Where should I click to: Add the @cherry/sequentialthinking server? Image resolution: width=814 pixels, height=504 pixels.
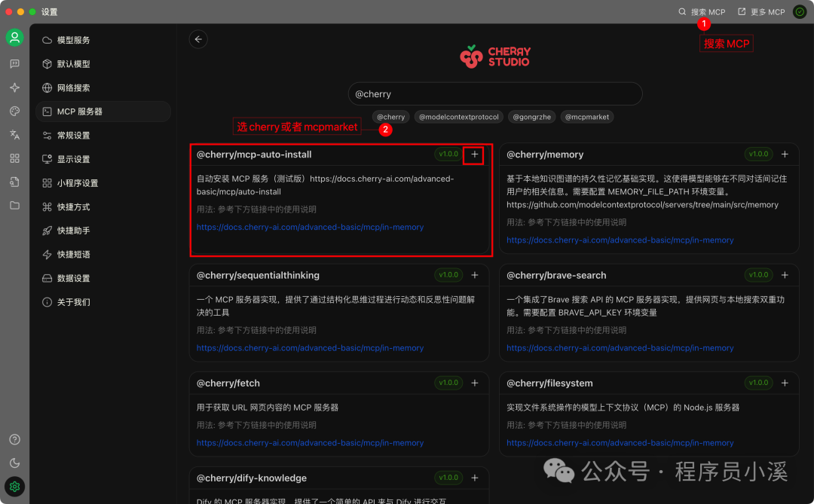click(475, 275)
